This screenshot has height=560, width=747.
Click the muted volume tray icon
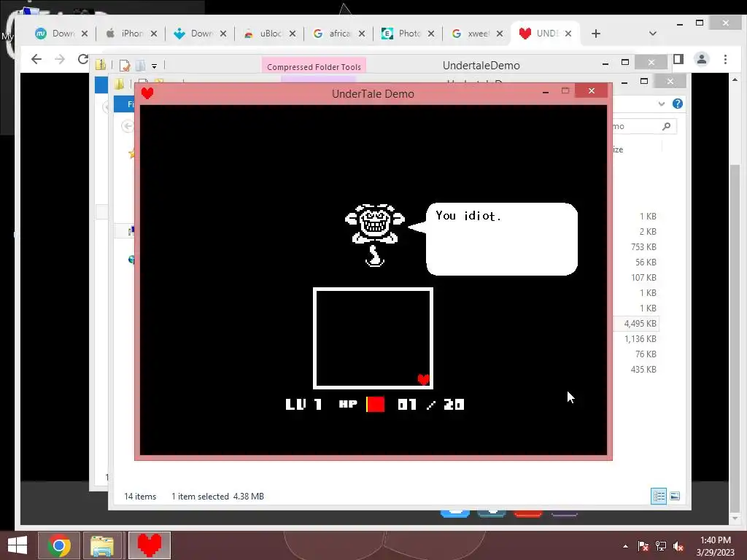678,546
